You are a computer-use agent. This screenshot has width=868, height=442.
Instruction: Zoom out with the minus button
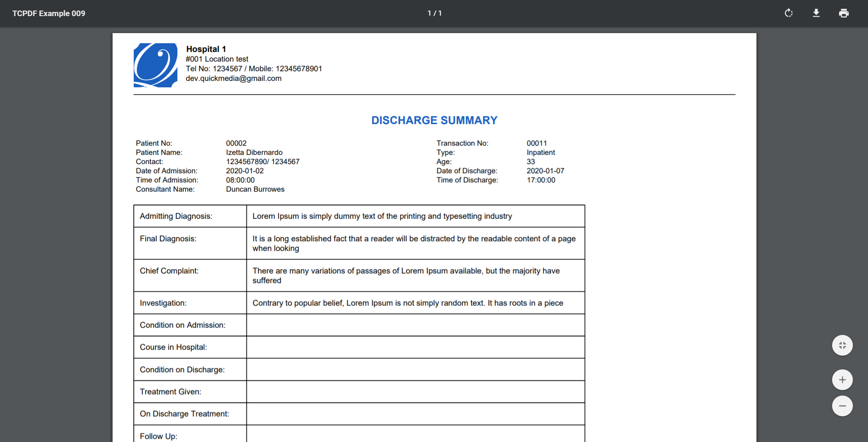pyautogui.click(x=842, y=406)
